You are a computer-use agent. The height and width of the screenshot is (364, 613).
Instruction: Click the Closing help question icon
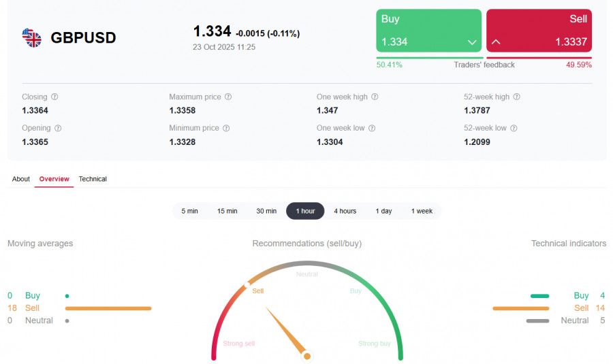click(54, 97)
